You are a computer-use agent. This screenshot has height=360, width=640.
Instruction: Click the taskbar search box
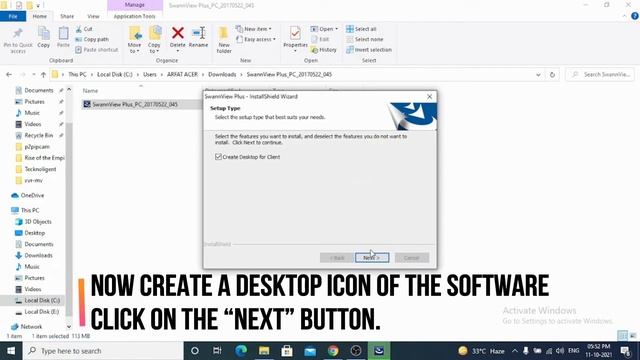tap(103, 351)
